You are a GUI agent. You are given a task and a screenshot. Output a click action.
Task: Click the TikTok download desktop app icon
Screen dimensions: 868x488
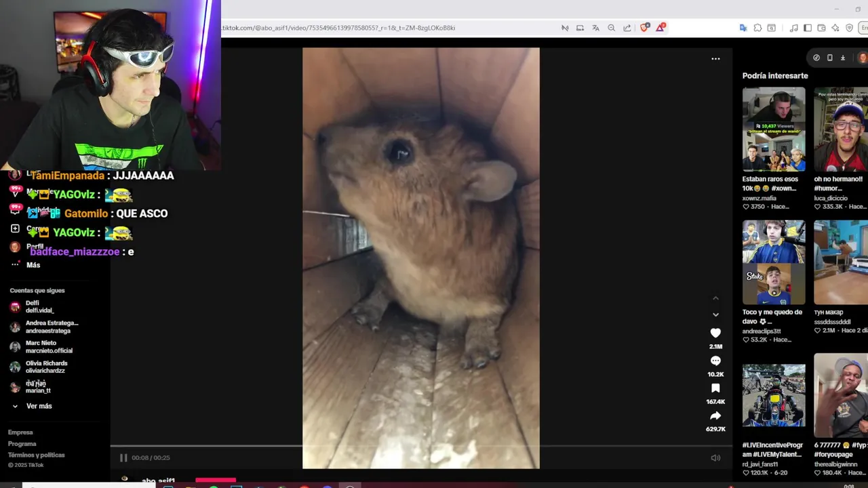(843, 58)
